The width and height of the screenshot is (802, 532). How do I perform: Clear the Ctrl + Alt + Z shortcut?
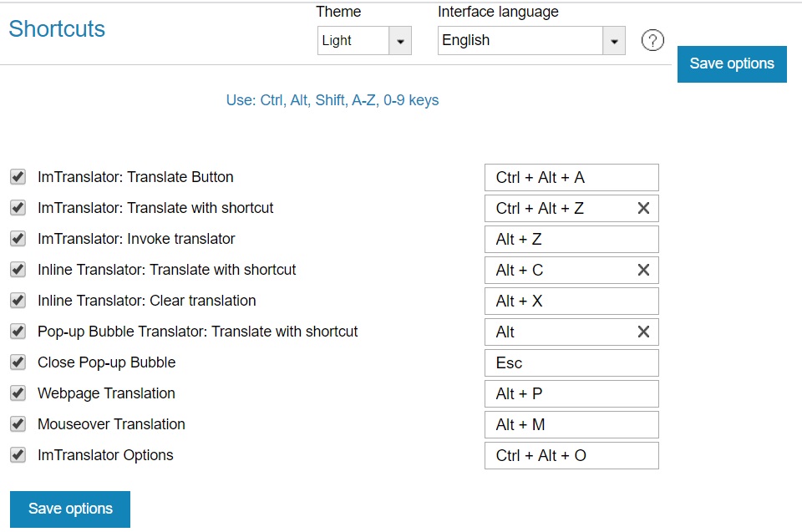[643, 208]
